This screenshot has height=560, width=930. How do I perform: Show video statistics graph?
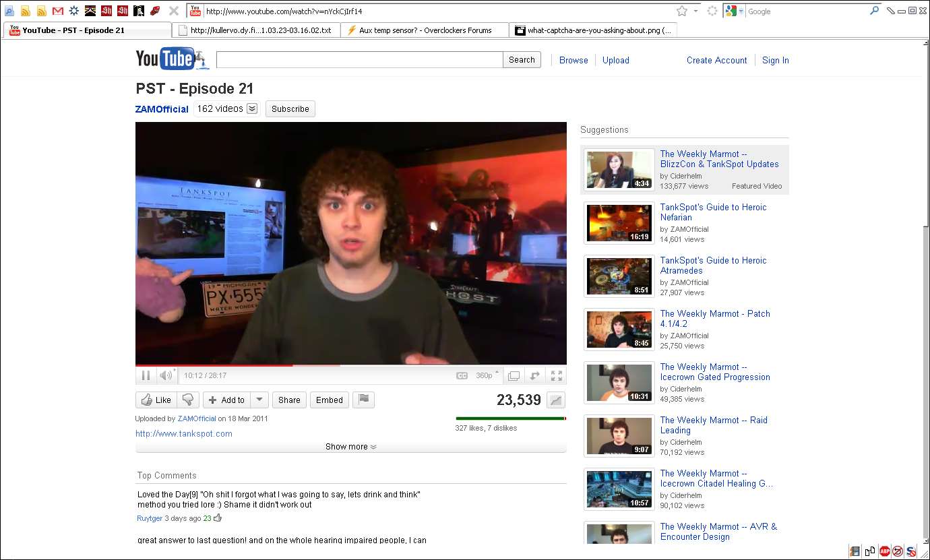click(556, 400)
